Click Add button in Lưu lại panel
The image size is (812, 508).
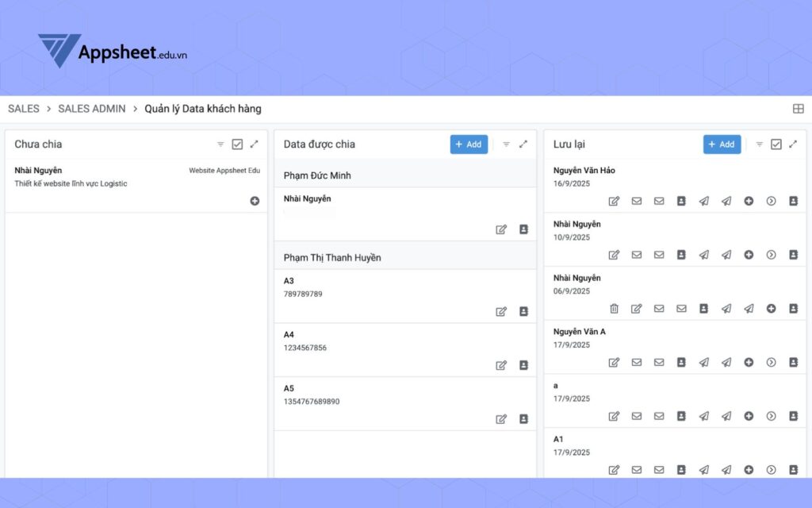pos(722,144)
